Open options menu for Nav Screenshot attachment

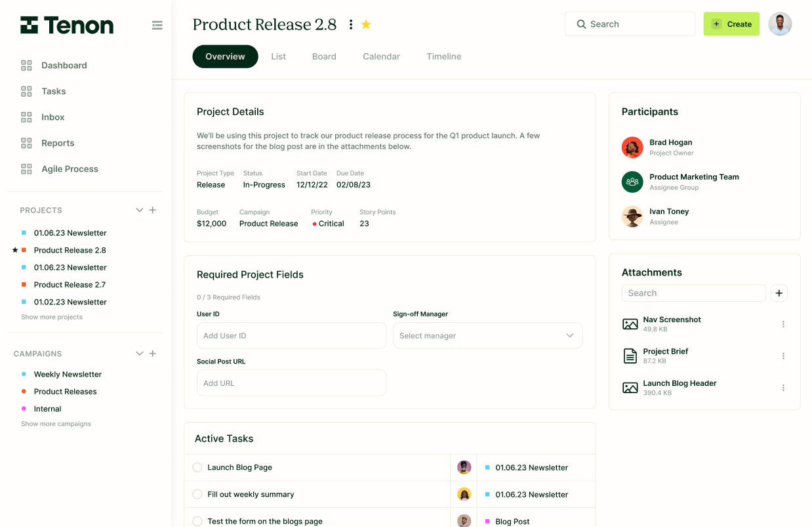tap(783, 324)
